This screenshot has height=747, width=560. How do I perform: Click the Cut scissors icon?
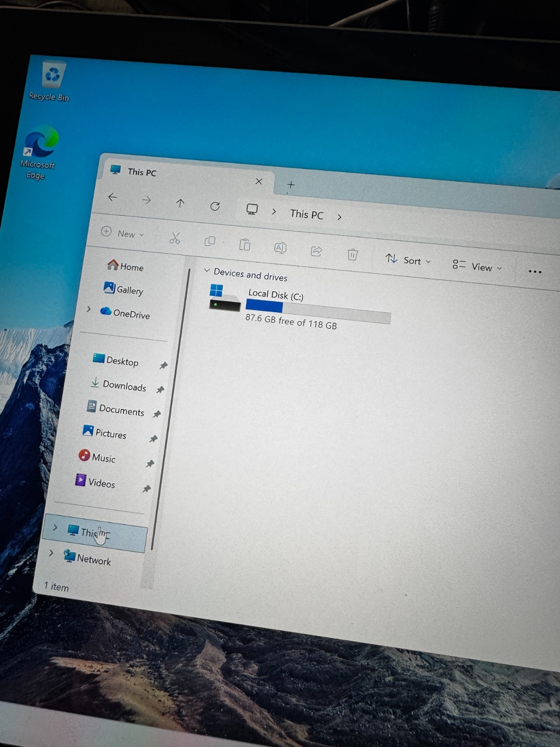click(175, 239)
